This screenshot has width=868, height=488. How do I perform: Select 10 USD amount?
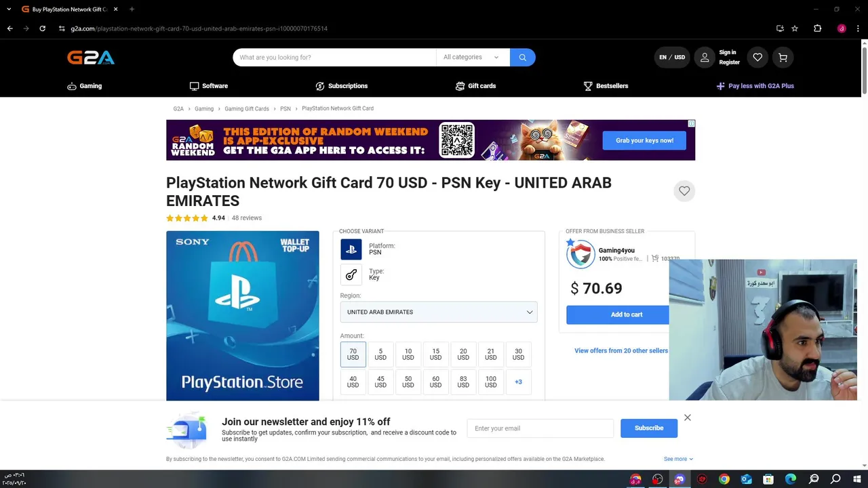coord(408,354)
